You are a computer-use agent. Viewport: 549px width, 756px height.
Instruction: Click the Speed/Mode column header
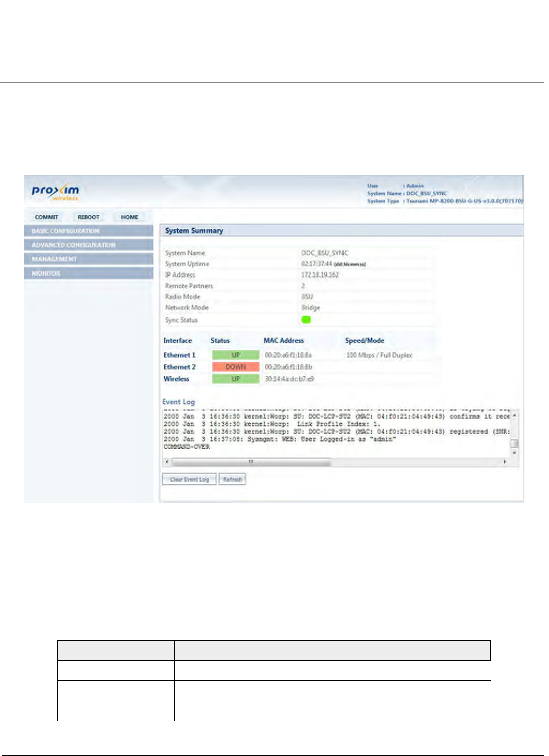364,341
